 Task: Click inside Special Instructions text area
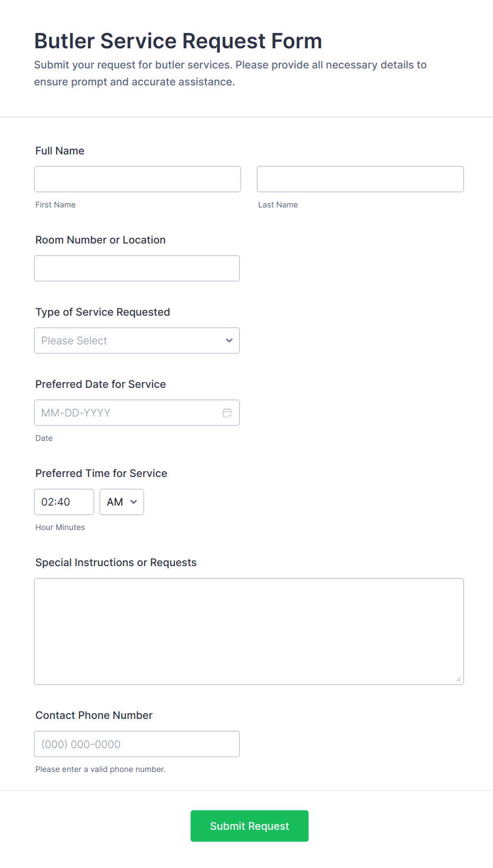coord(249,631)
